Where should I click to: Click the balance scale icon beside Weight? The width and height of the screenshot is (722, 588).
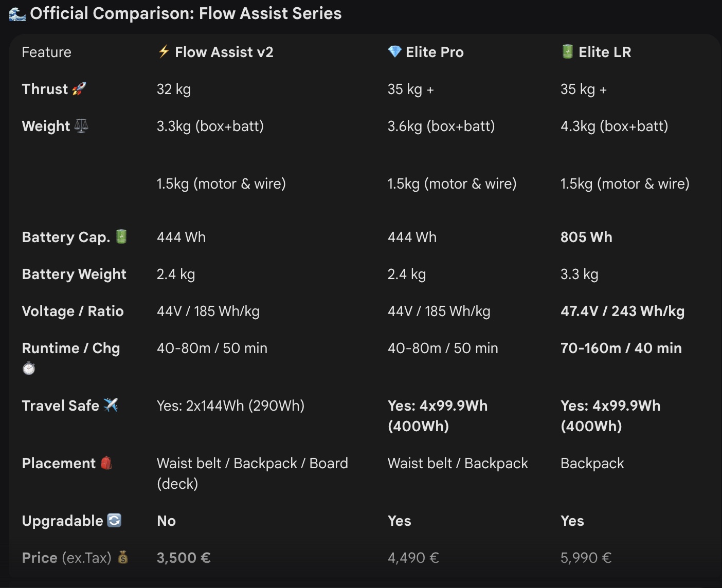click(81, 125)
